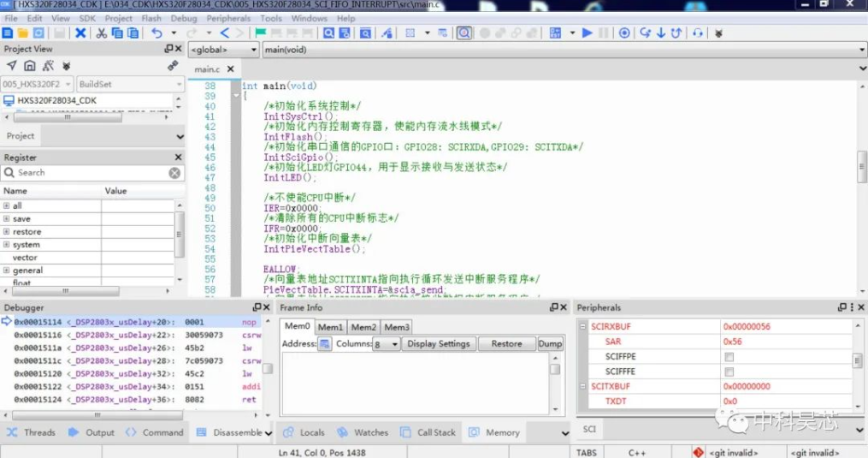Click the TABS status bar entry

587,453
